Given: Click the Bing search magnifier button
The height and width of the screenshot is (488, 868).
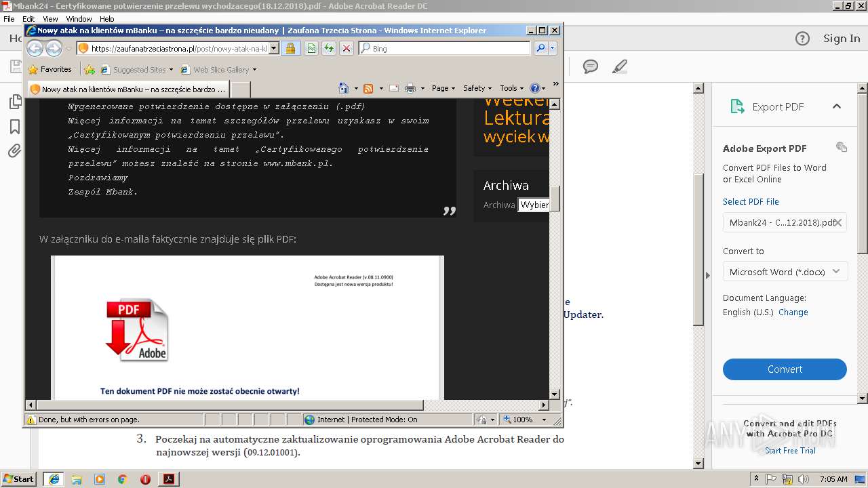Looking at the screenshot, I should pos(540,48).
